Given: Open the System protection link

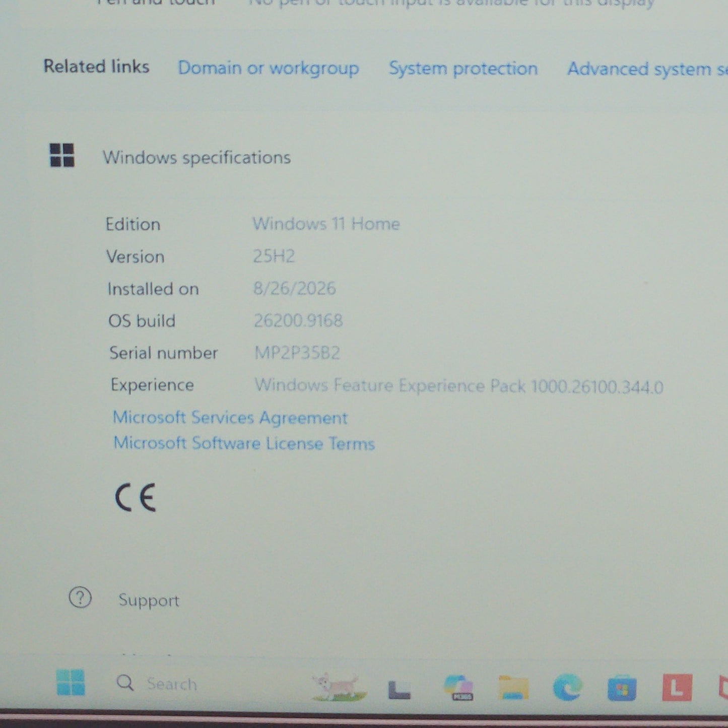Looking at the screenshot, I should coord(463,69).
